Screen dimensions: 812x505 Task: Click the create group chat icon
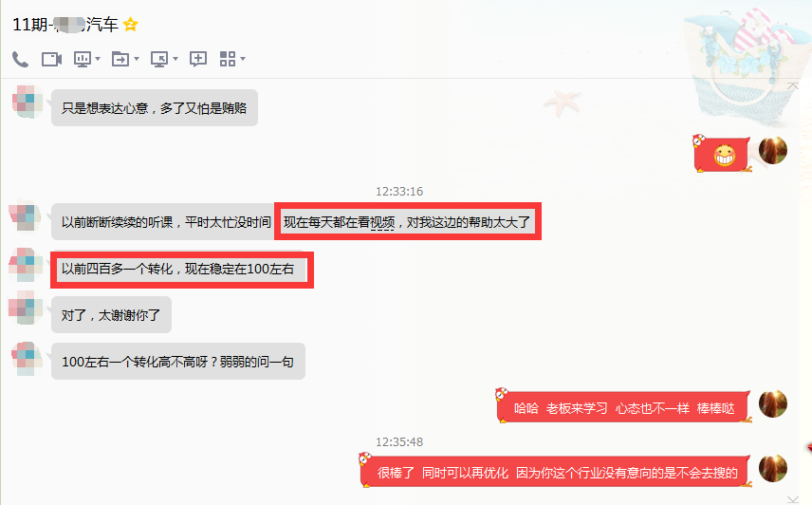(x=198, y=59)
